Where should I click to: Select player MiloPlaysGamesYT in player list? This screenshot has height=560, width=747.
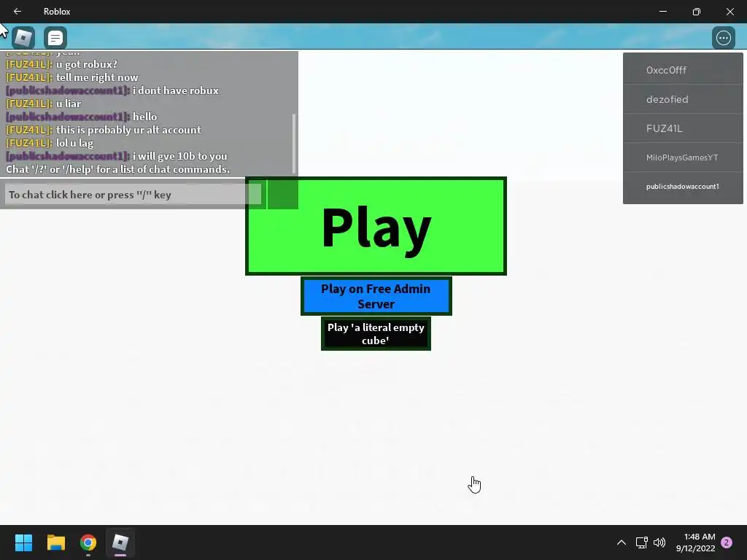683,157
